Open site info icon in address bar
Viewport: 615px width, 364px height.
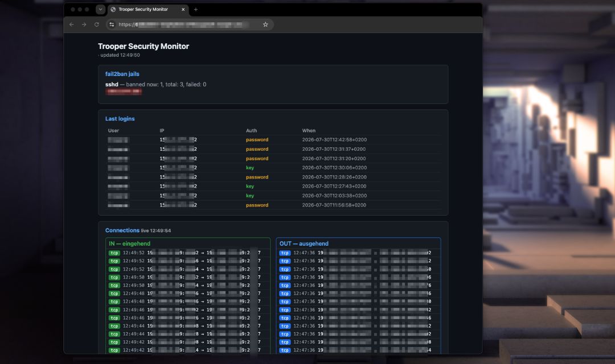pyautogui.click(x=112, y=24)
